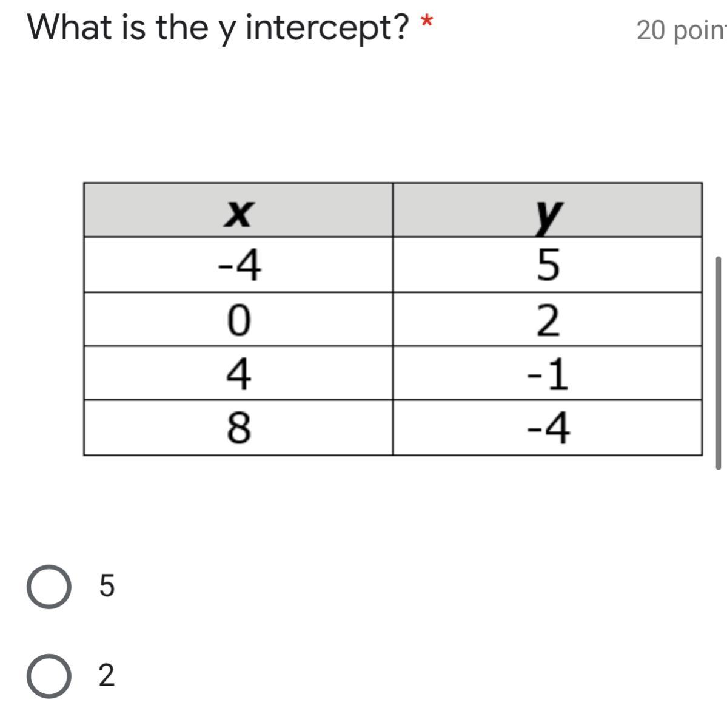Click the '20 points' label

coord(682,30)
